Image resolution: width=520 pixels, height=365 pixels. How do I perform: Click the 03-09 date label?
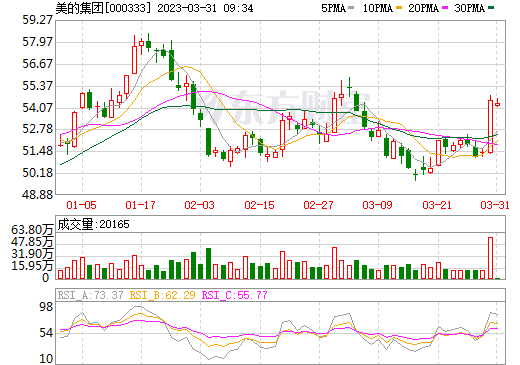(378, 205)
